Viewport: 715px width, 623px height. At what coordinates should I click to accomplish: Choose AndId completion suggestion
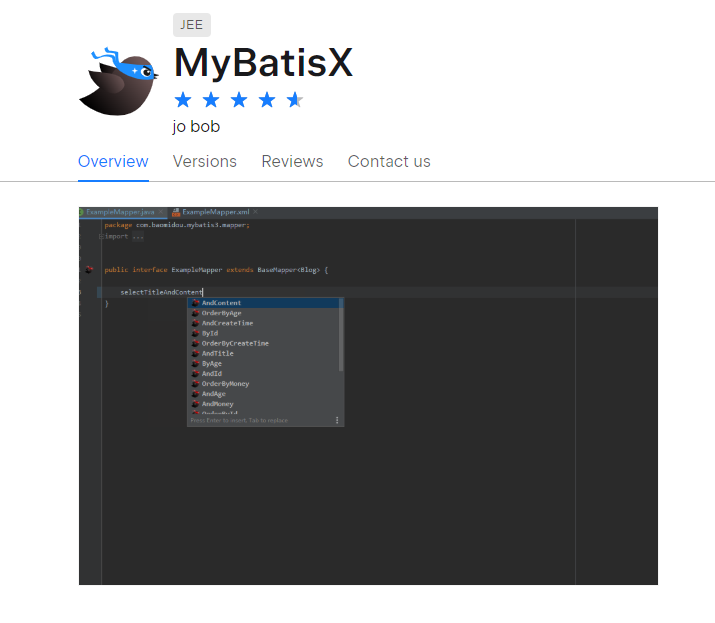263,374
